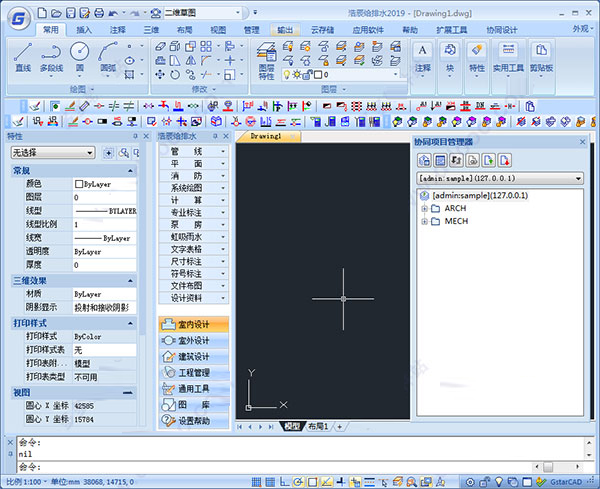Open the 图层特性 layer properties manager
The height and width of the screenshot is (489, 600).
(266, 61)
